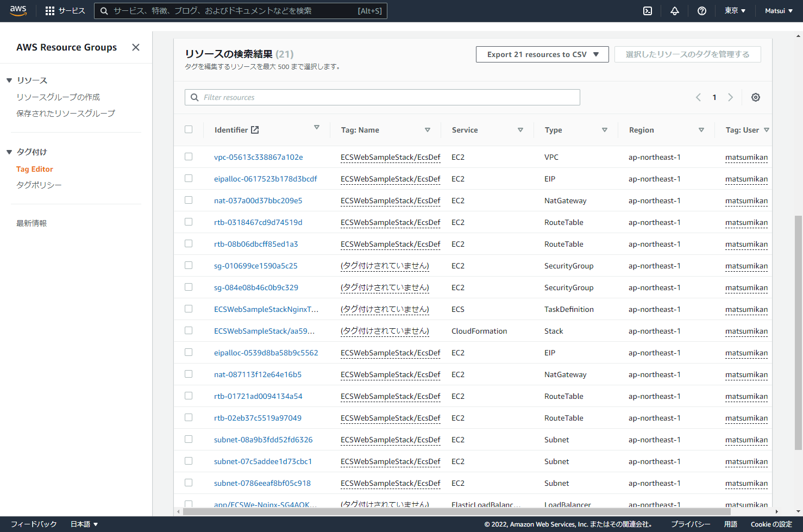Click 選択したリソースのタグを管理する button

(x=688, y=54)
